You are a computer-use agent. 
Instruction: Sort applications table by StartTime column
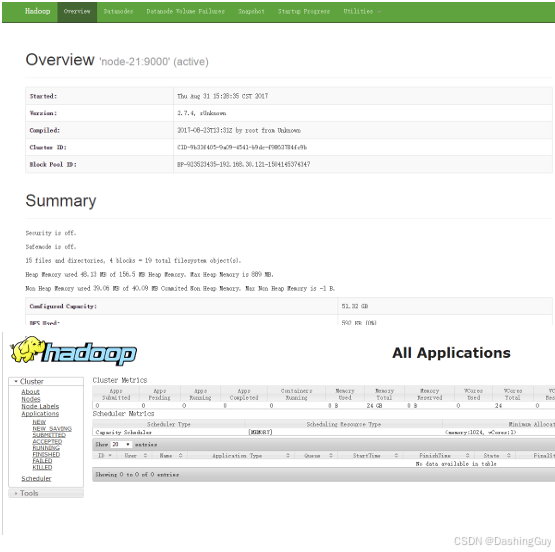pyautogui.click(x=370, y=455)
